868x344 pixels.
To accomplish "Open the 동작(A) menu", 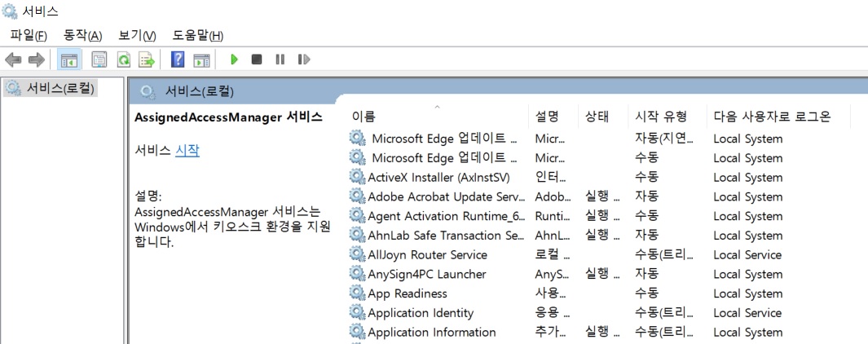I will point(83,36).
